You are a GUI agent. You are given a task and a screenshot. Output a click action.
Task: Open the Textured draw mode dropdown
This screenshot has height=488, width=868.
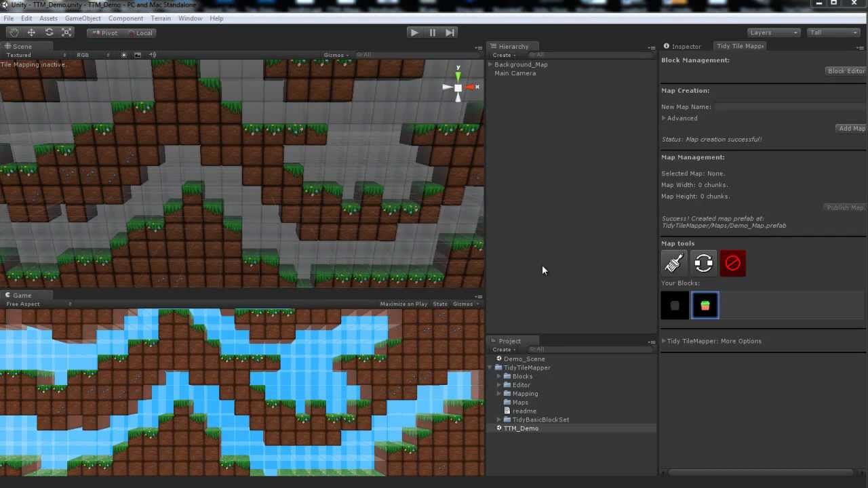(x=37, y=55)
